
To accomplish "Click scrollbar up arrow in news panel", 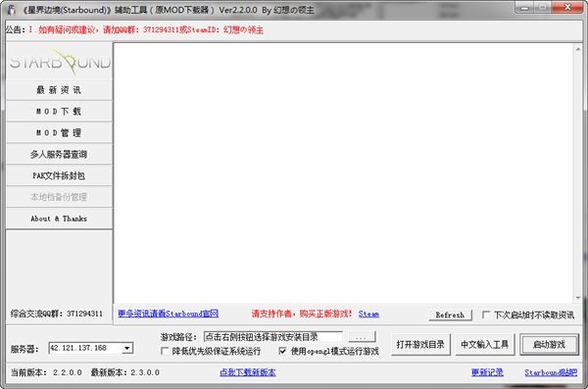I will tap(577, 49).
